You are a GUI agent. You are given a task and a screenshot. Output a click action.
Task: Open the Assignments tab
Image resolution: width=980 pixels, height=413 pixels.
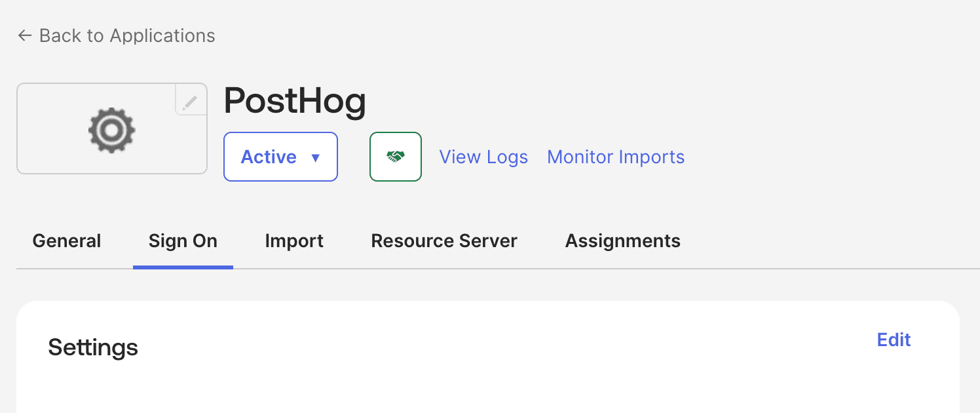[623, 241]
